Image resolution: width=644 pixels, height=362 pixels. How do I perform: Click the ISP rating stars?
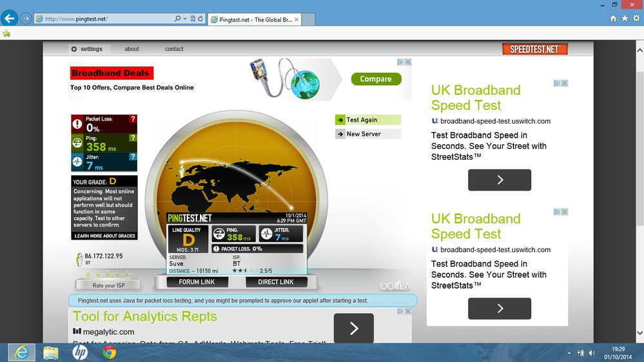[x=108, y=274]
